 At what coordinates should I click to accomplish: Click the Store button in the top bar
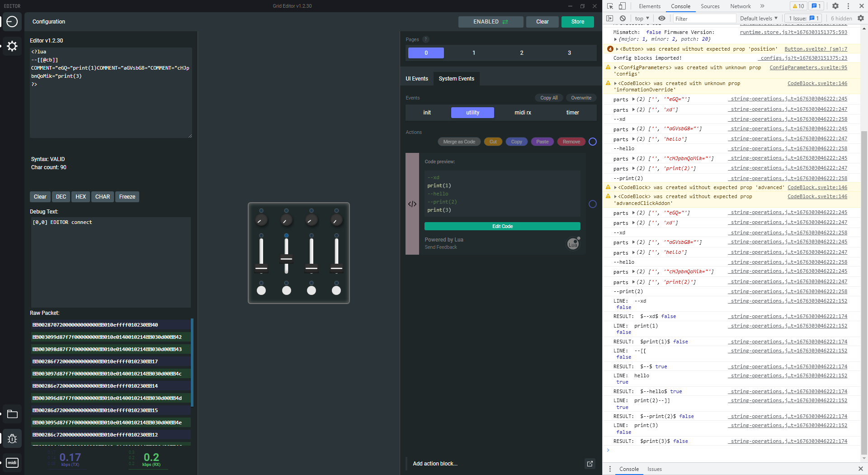click(x=577, y=21)
